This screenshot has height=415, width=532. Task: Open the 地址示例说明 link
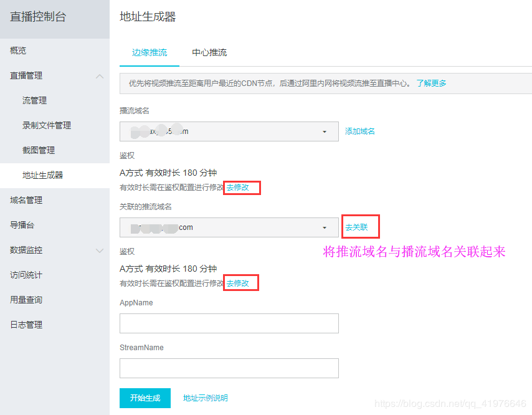click(206, 398)
